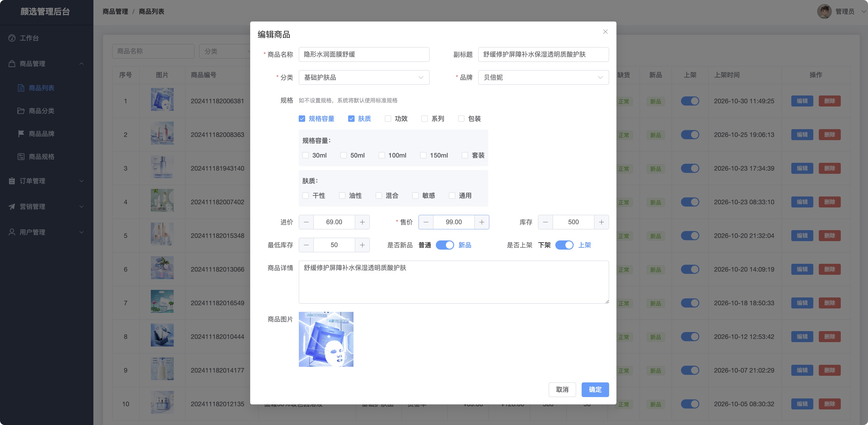Open the 工作台 dashboard icon
Image resolution: width=868 pixels, height=425 pixels.
tap(12, 38)
